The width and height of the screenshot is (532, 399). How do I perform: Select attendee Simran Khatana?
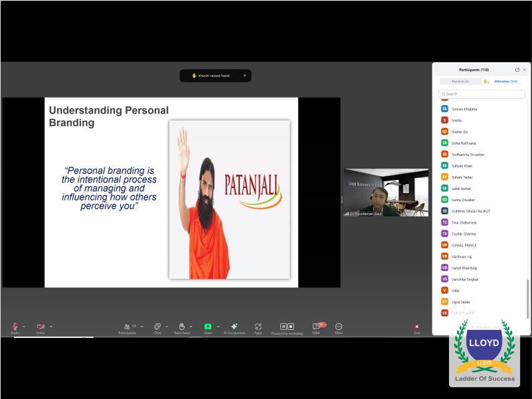482,109
